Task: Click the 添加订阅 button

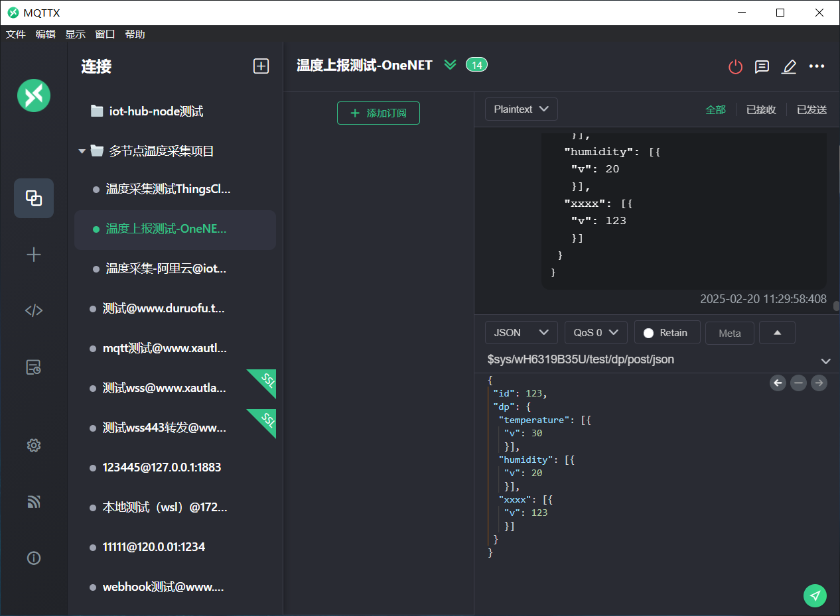Action: [x=378, y=113]
